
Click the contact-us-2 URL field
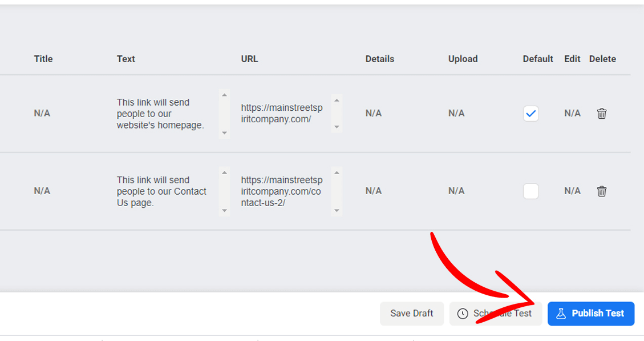pyautogui.click(x=291, y=191)
